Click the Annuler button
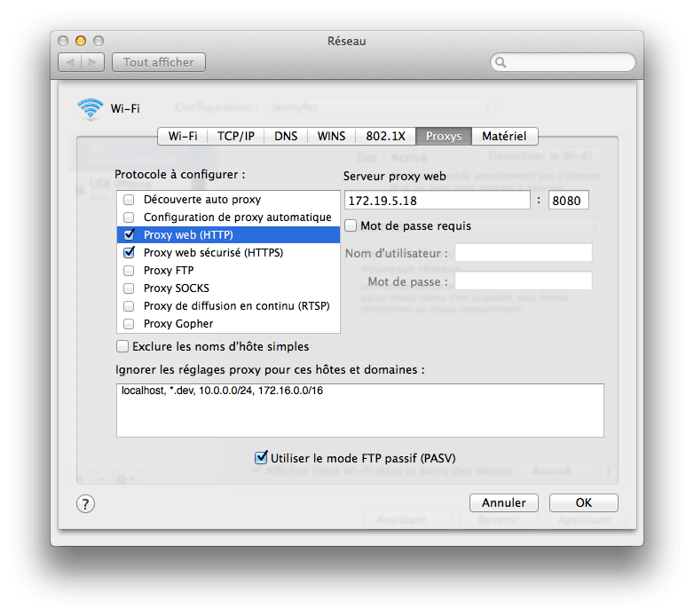Screen dimensions: 694x616 pyautogui.click(x=504, y=502)
